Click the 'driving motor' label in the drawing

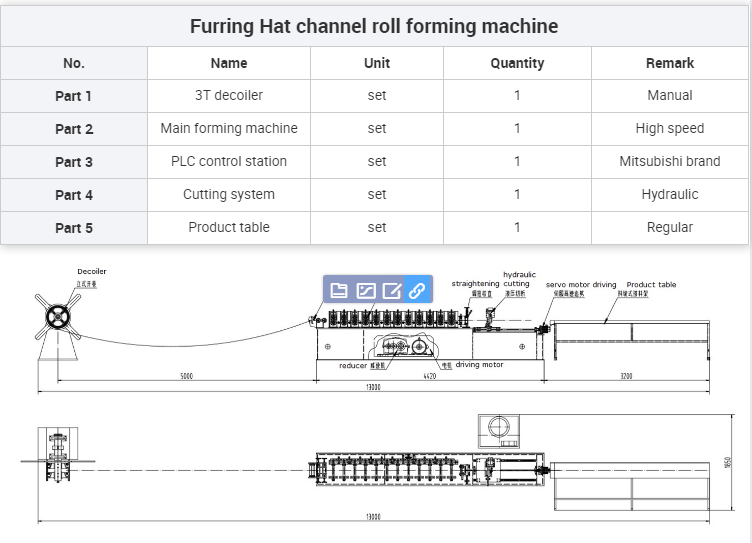(x=479, y=365)
